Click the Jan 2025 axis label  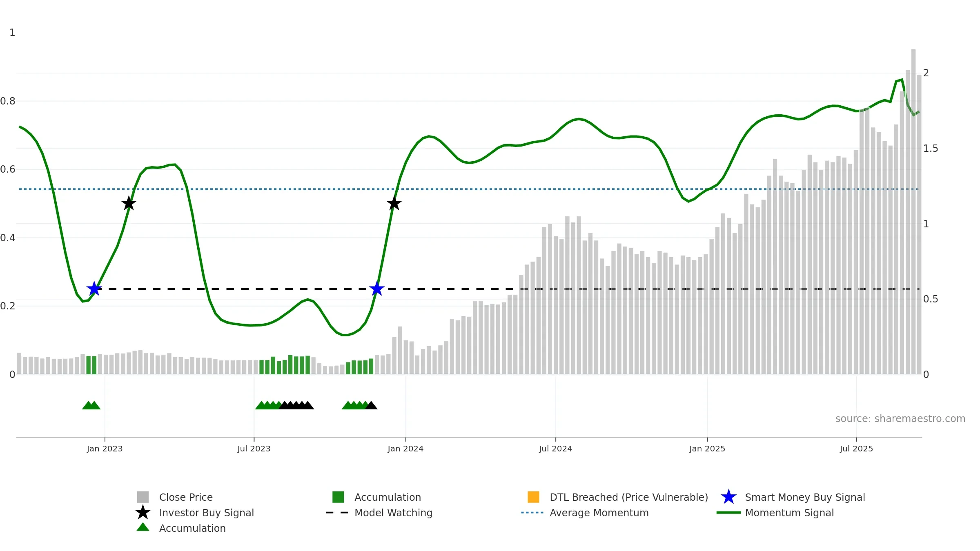[x=707, y=449]
